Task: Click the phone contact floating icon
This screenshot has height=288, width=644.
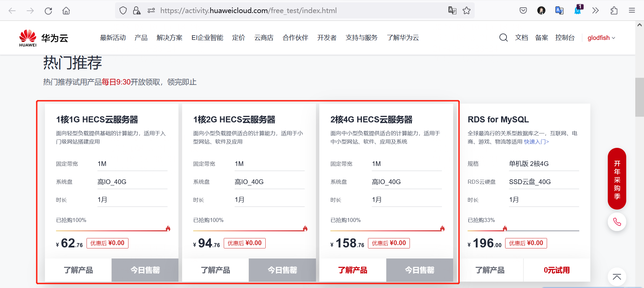Action: 617,222
